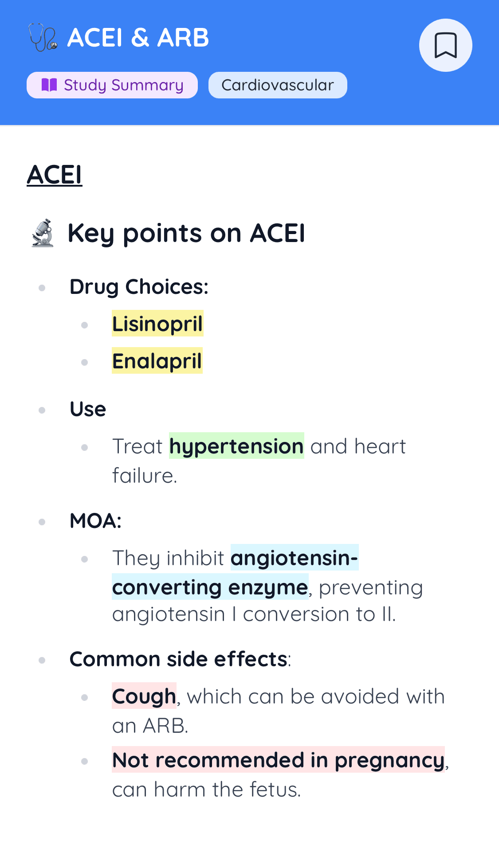Viewport: 499px width, 868px height.
Task: Click the MOA bullet label
Action: point(95,520)
